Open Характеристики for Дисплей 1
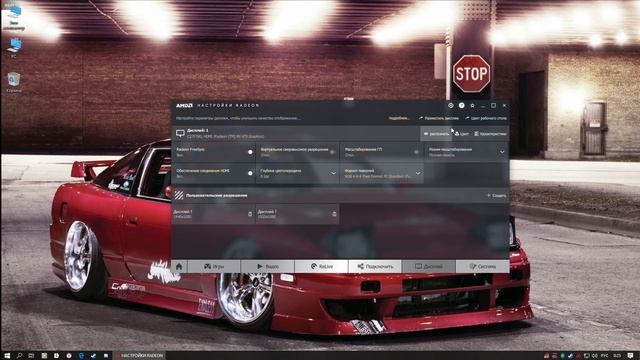 coord(490,133)
